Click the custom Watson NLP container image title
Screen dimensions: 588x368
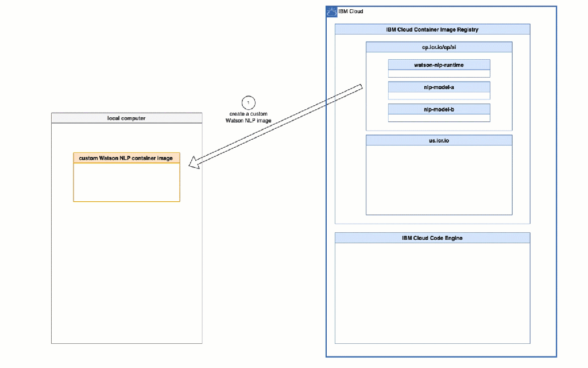(x=126, y=158)
